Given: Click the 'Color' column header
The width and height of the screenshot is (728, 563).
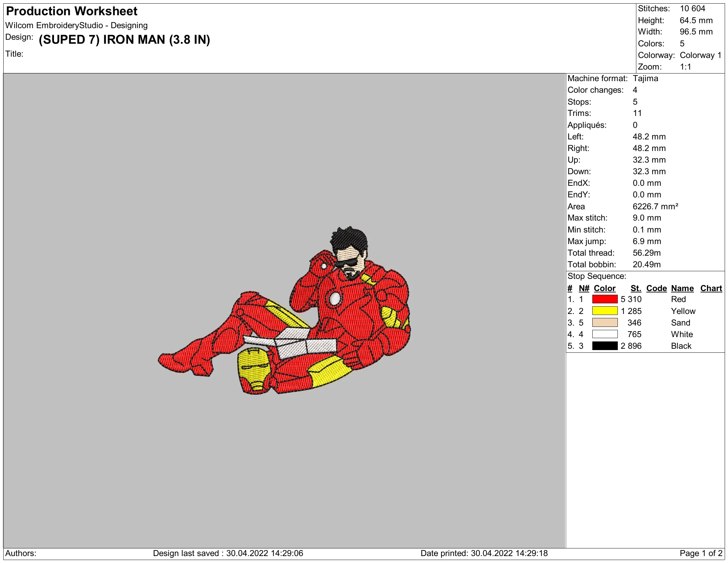Looking at the screenshot, I should click(605, 288).
